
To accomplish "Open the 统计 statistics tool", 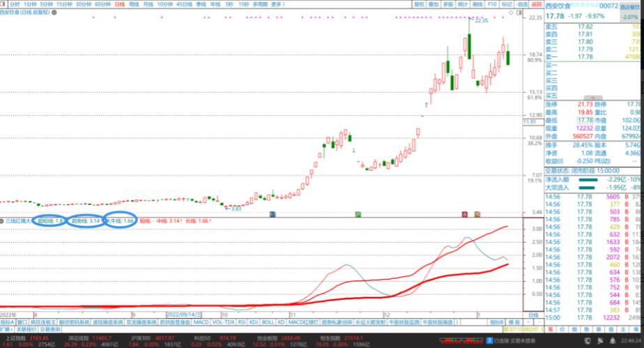I will [x=463, y=4].
